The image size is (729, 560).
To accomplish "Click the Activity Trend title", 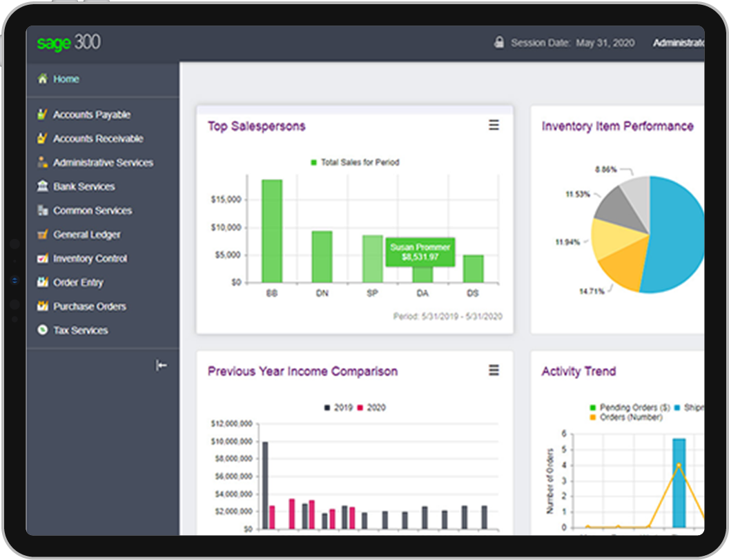I will point(579,371).
